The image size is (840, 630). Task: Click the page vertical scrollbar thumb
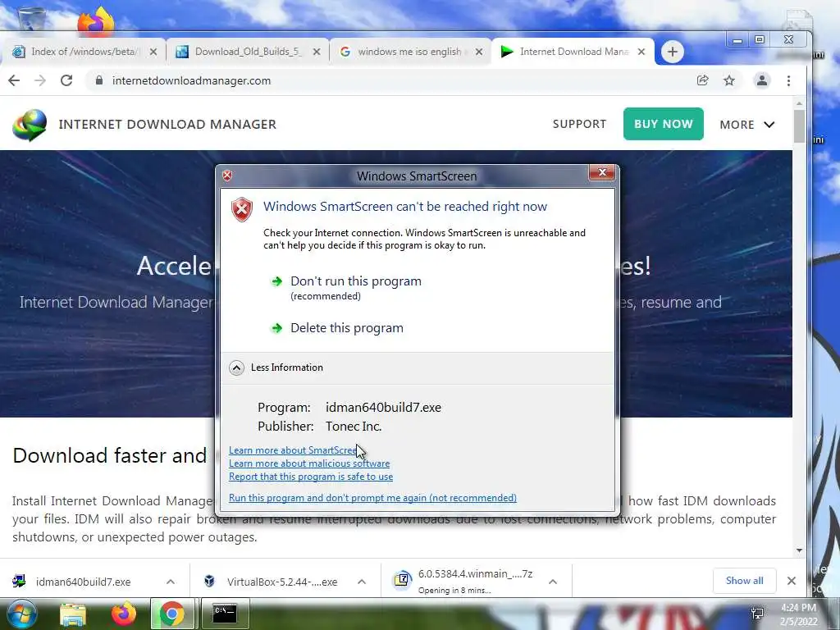pos(799,126)
